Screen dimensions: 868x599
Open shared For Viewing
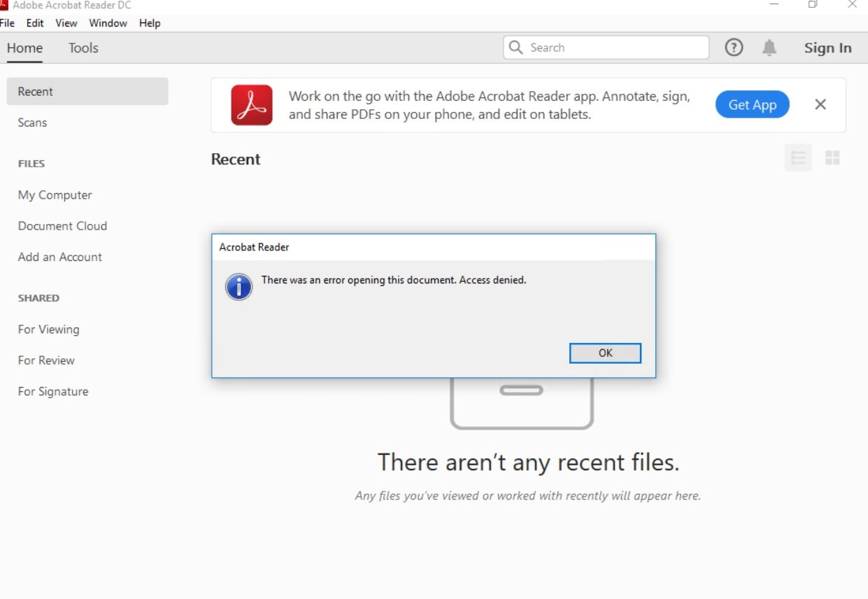pyautogui.click(x=48, y=330)
